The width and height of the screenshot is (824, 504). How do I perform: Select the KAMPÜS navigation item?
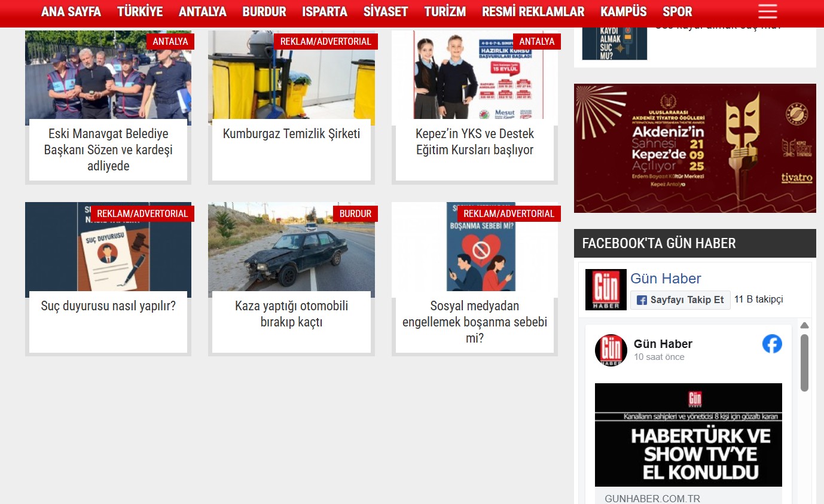click(623, 12)
